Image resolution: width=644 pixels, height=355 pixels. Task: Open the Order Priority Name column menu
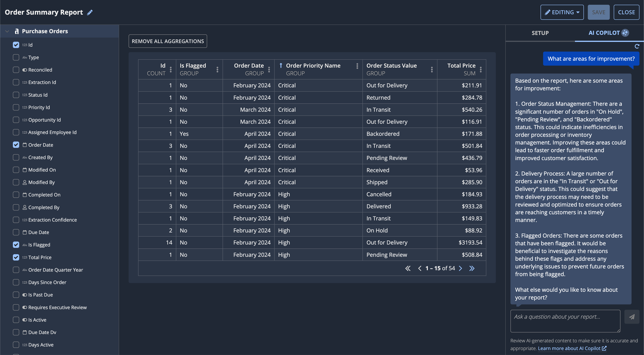[x=357, y=66]
